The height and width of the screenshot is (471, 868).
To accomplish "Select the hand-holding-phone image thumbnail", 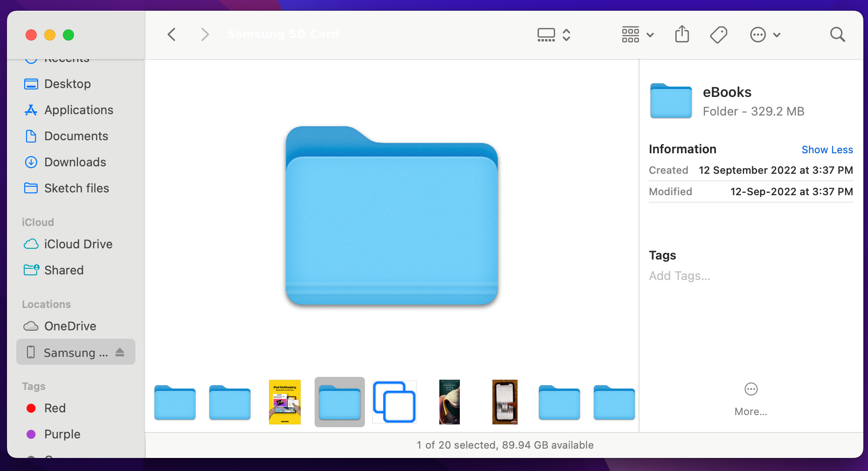I will 505,402.
